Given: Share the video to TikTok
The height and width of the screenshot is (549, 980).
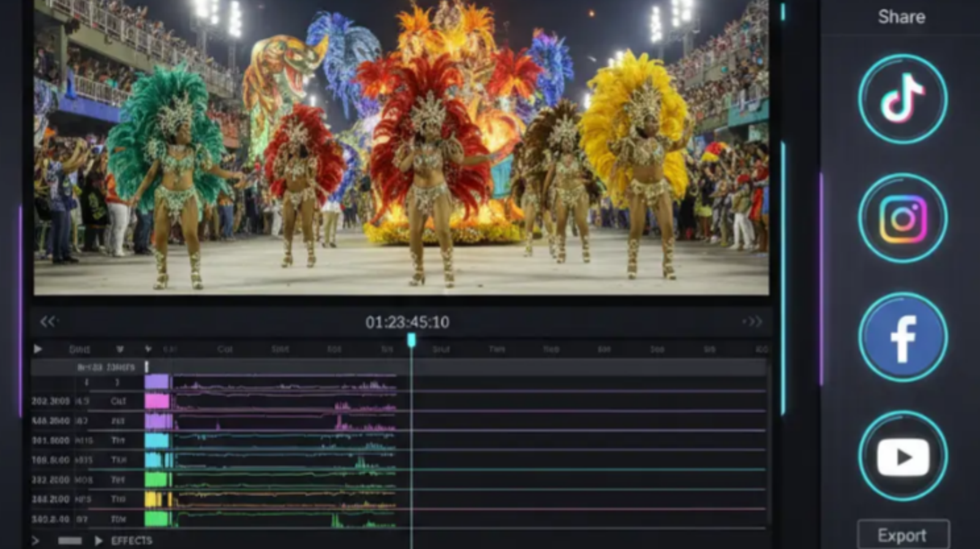Looking at the screenshot, I should click(903, 99).
